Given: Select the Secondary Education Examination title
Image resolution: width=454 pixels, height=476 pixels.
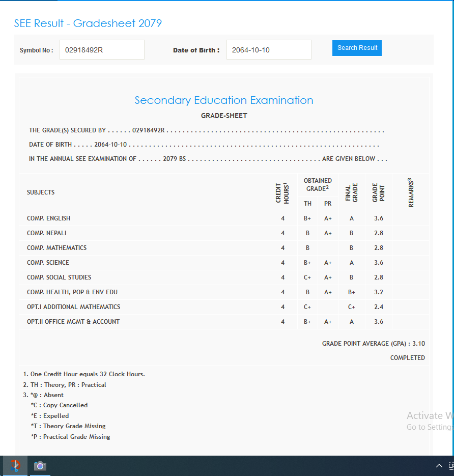Looking at the screenshot, I should [223, 100].
